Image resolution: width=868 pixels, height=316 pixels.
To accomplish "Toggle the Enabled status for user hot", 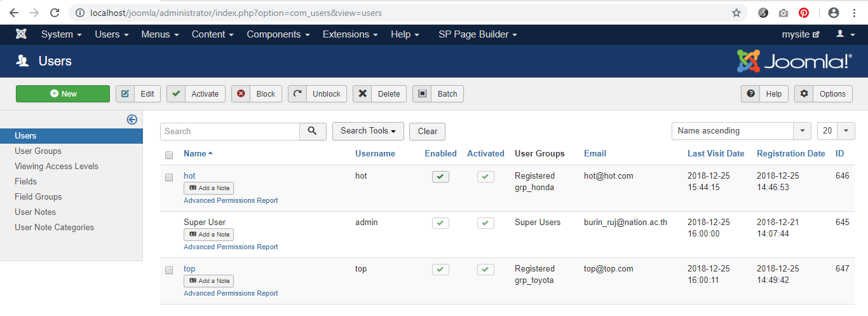I will click(x=440, y=177).
